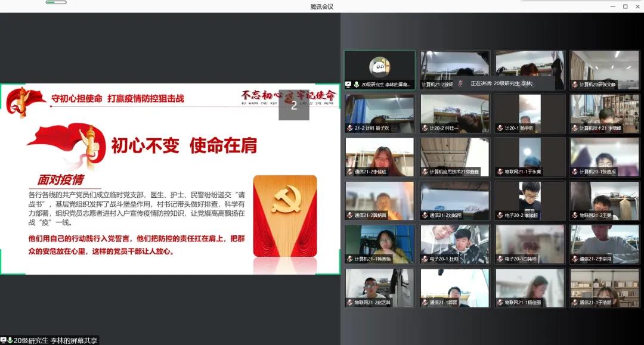Select 李林's avatar video tile
644x345 pixels.
379,69
